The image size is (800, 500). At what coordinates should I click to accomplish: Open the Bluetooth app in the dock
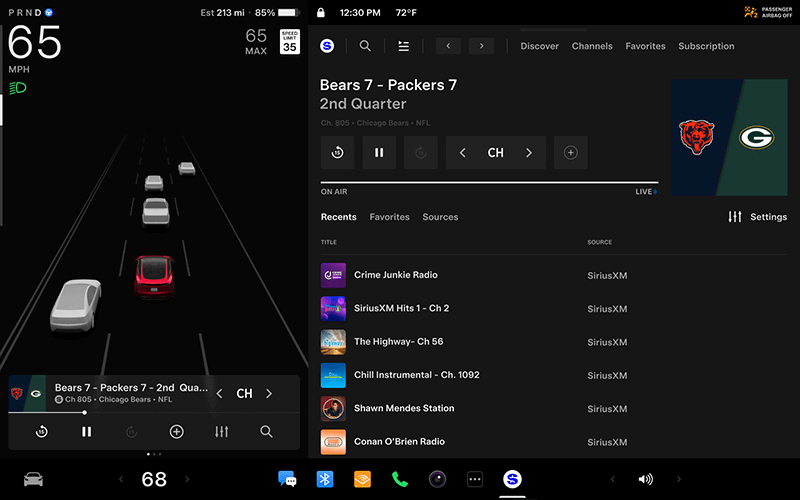point(325,479)
